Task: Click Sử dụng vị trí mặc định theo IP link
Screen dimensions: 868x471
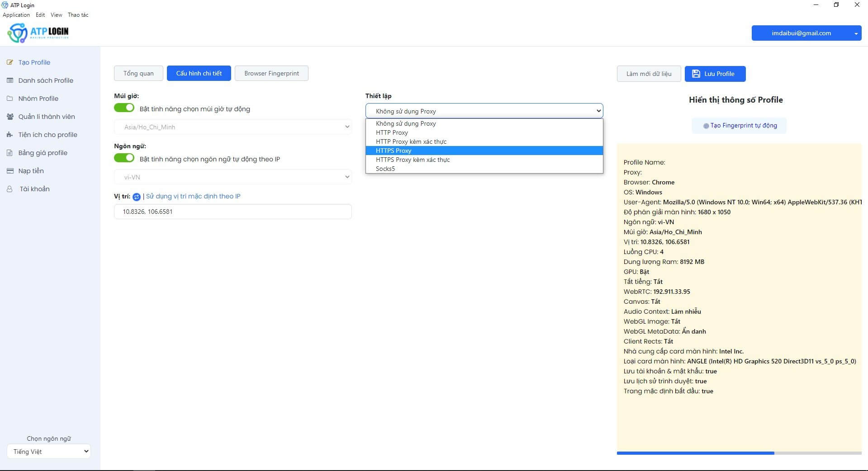Action: [x=193, y=196]
